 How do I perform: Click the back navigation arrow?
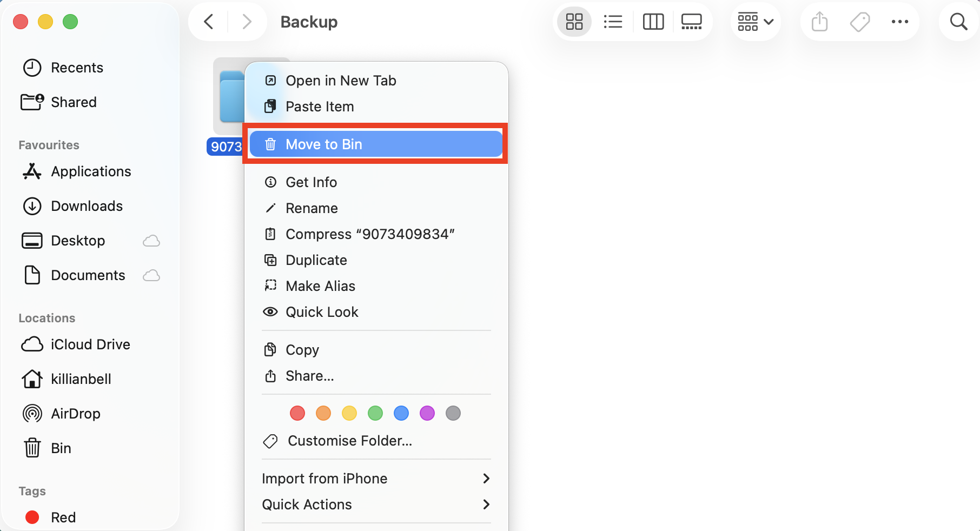pyautogui.click(x=208, y=22)
